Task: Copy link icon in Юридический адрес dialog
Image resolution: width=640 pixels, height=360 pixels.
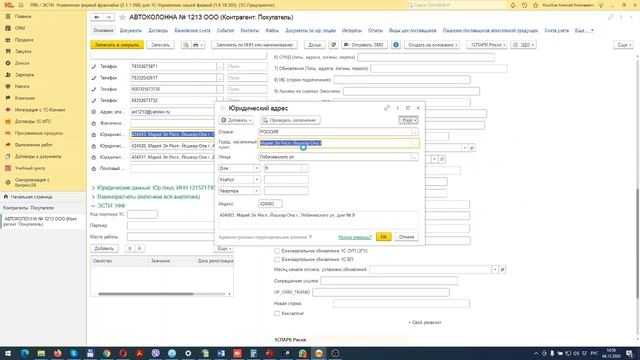Action: (x=387, y=108)
